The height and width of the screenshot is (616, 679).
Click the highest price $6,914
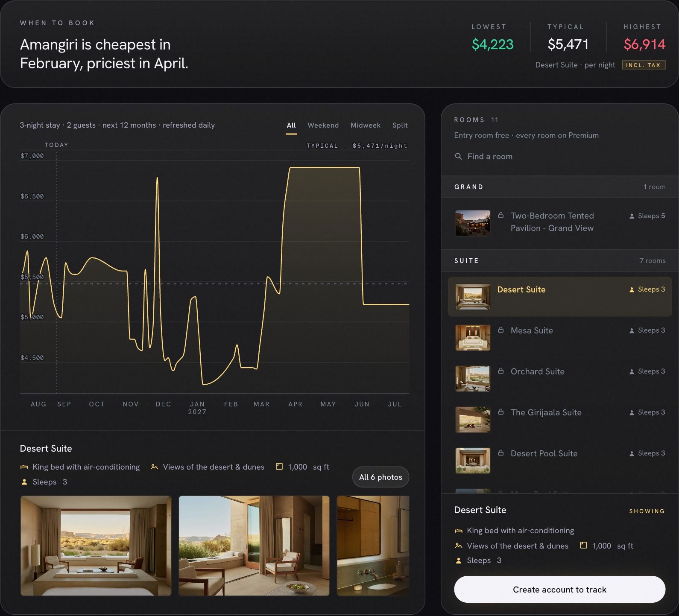(644, 44)
